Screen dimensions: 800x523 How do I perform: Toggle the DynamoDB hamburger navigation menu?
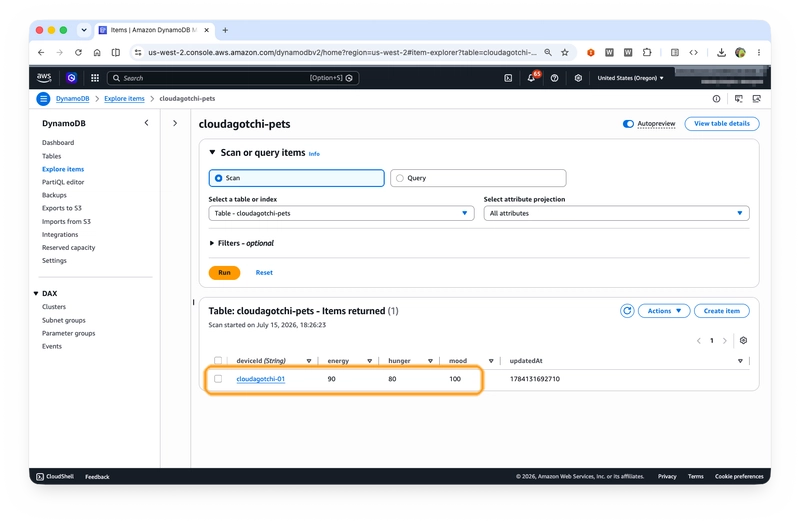[43, 98]
